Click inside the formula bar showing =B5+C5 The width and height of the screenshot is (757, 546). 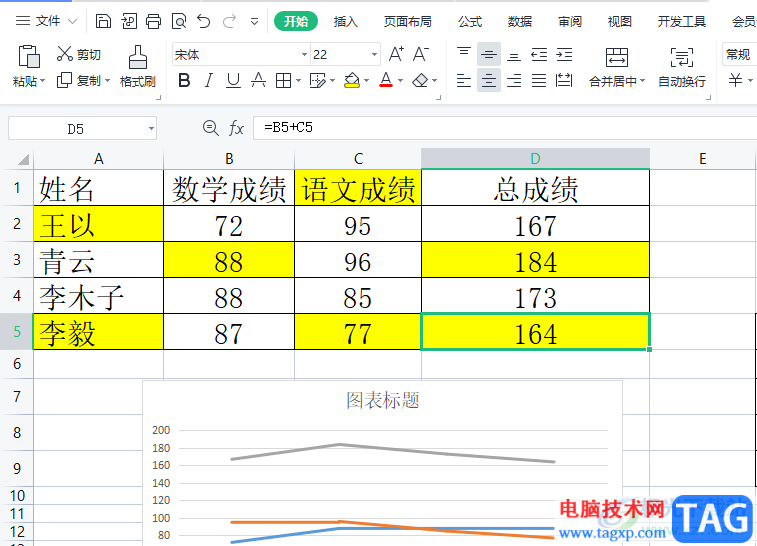(505, 128)
